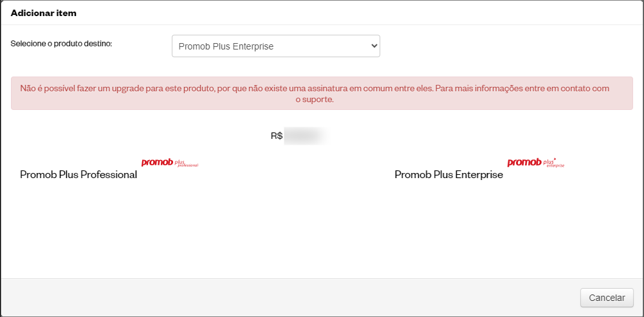Click the Promob Plus Enterprise logo
The image size is (644, 317).
coord(535,163)
